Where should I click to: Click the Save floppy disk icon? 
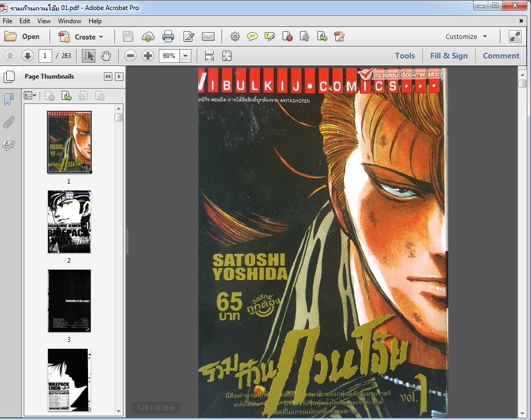(128, 36)
